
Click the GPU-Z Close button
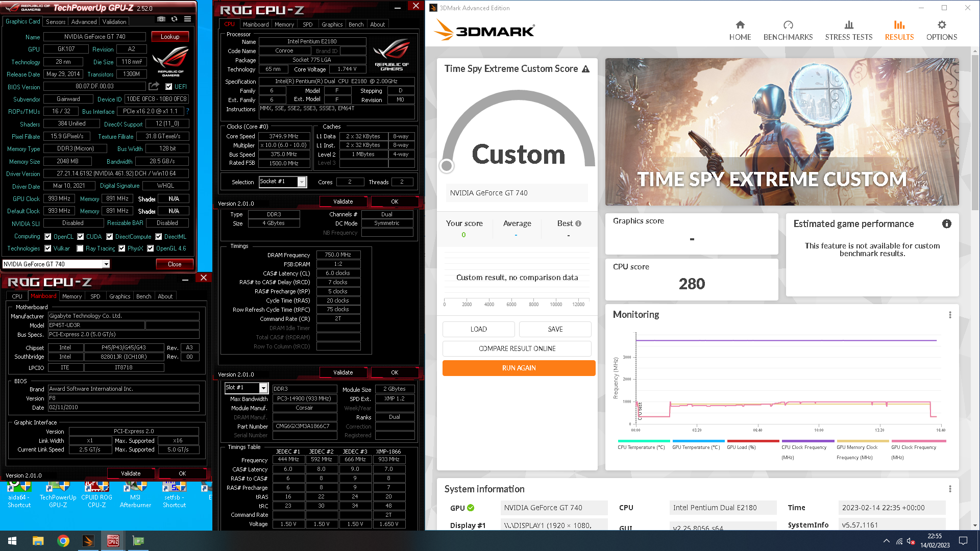(x=175, y=264)
